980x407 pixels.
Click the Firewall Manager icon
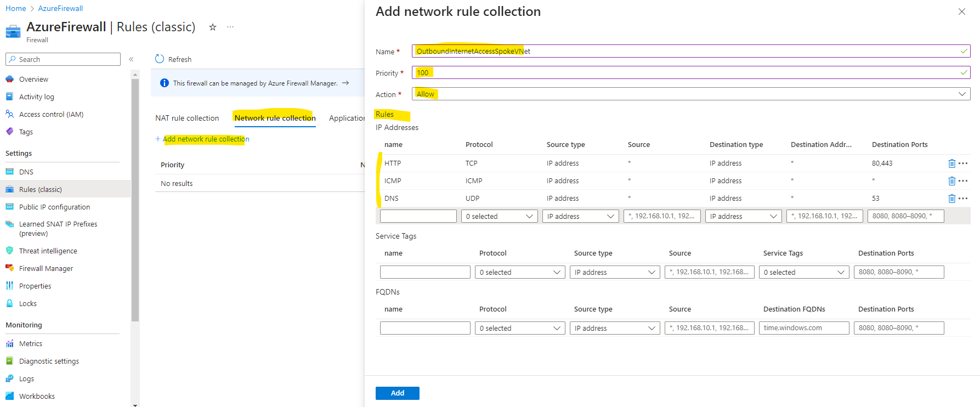[9, 268]
